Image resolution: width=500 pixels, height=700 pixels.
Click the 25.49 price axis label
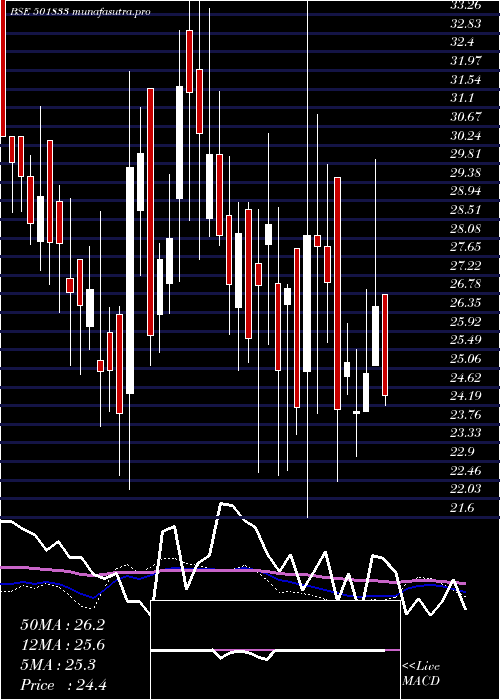pyautogui.click(x=466, y=340)
